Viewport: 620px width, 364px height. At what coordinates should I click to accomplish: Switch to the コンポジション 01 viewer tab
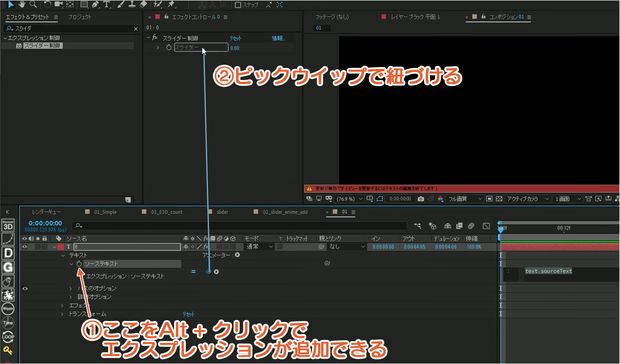[x=507, y=17]
